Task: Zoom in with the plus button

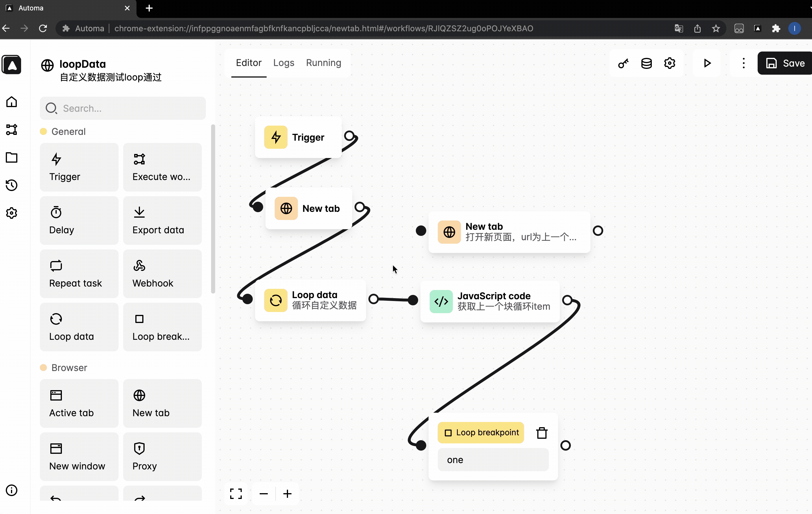Action: tap(287, 493)
